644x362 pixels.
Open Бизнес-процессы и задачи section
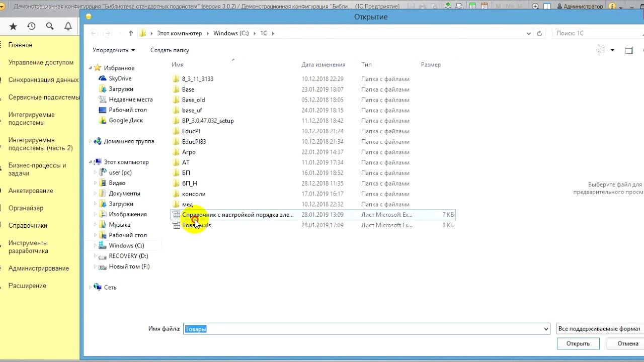pyautogui.click(x=37, y=169)
